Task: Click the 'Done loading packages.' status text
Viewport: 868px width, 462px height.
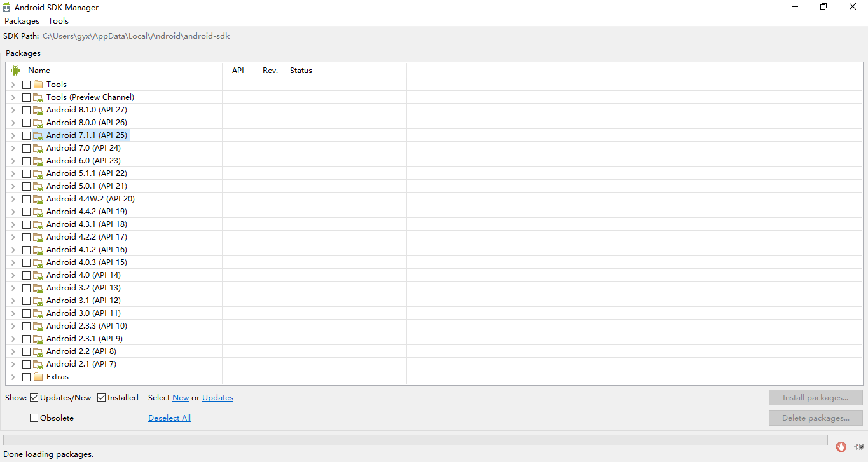Action: pos(48,454)
